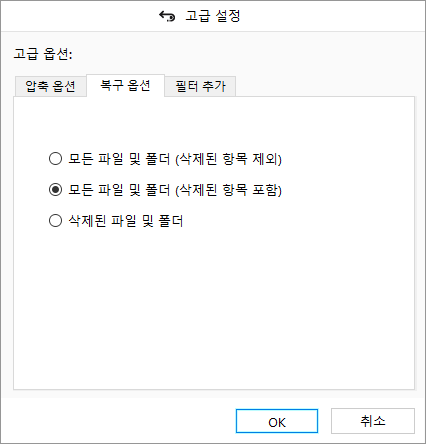The width and height of the screenshot is (426, 444).
Task: Click empty area below the radio options
Action: tap(214, 307)
